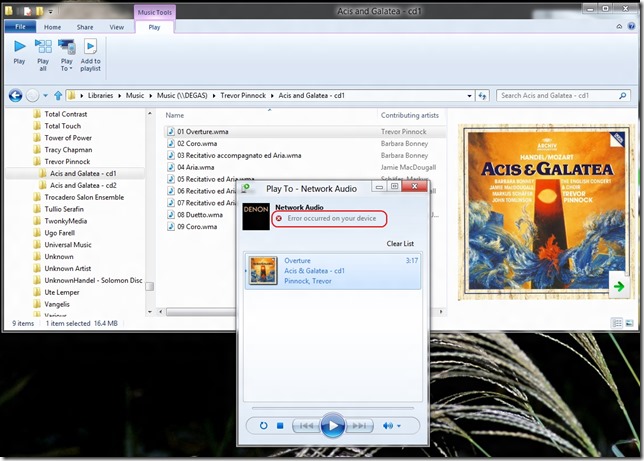This screenshot has width=644, height=461.
Task: Click the repeat icon in Play To
Action: pos(263,426)
